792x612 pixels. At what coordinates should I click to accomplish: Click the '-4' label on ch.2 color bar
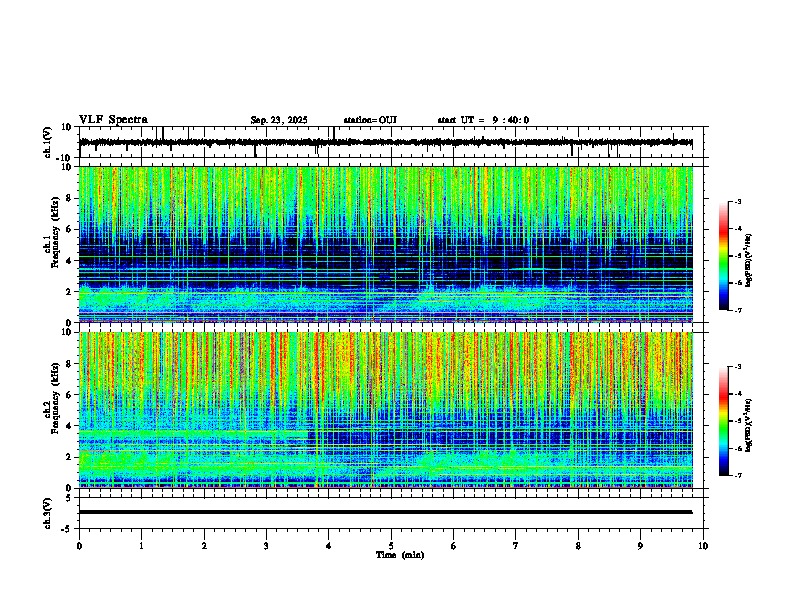click(737, 393)
